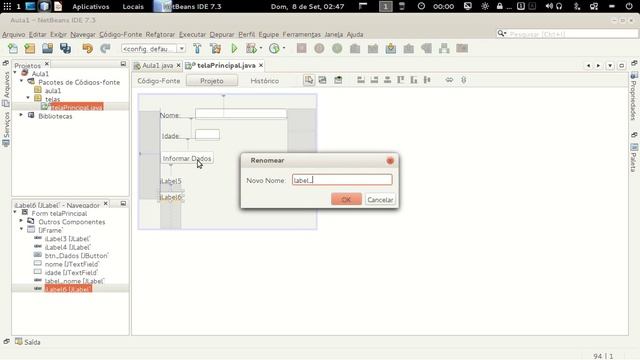Click the brightness icon in top panel
Screen dimensions: 640x360
click(x=485, y=7)
